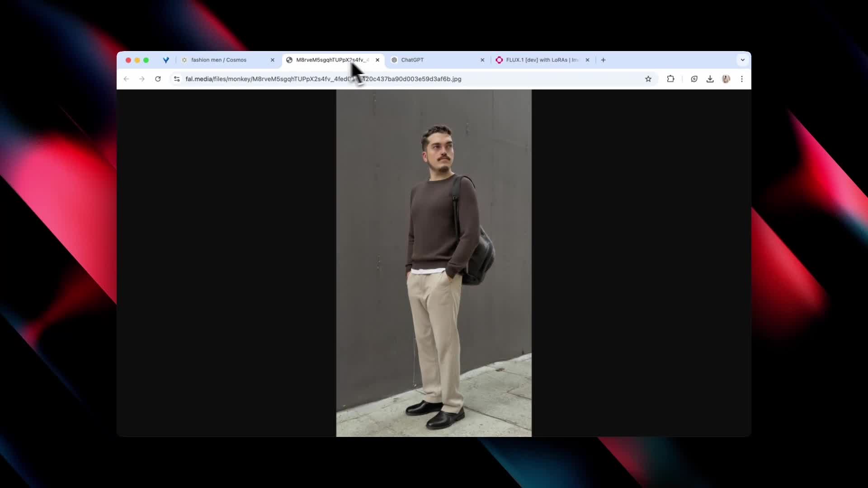The width and height of the screenshot is (868, 488).
Task: Close the ChatGPT tab
Action: [482, 60]
